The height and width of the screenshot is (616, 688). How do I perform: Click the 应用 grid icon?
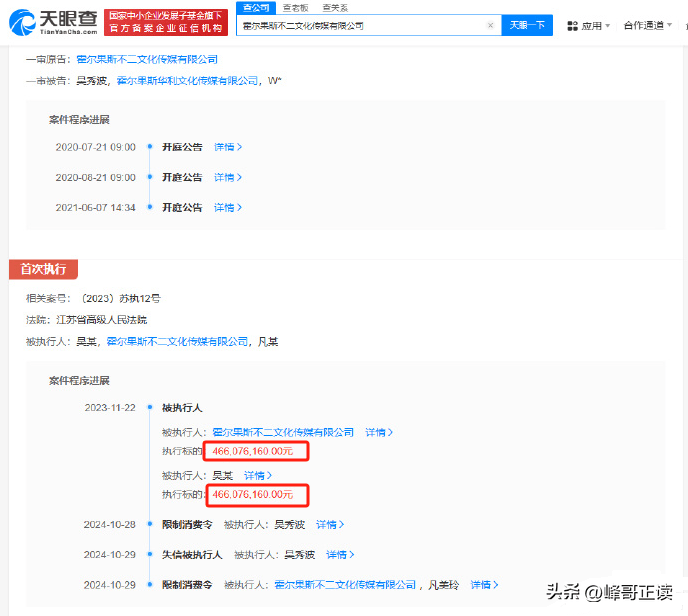click(572, 26)
